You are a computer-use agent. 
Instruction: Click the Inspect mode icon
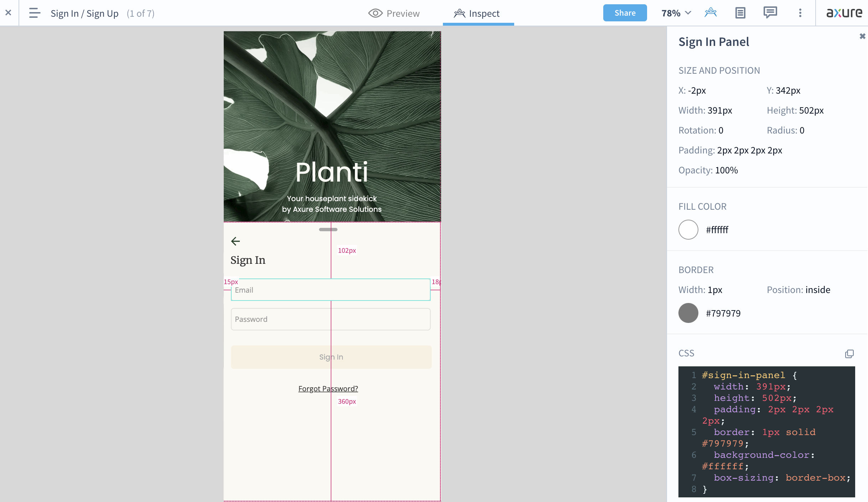point(459,13)
